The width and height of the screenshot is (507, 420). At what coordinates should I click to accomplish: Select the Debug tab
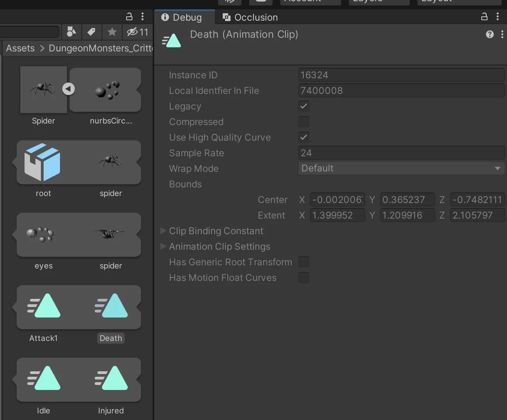coord(182,17)
